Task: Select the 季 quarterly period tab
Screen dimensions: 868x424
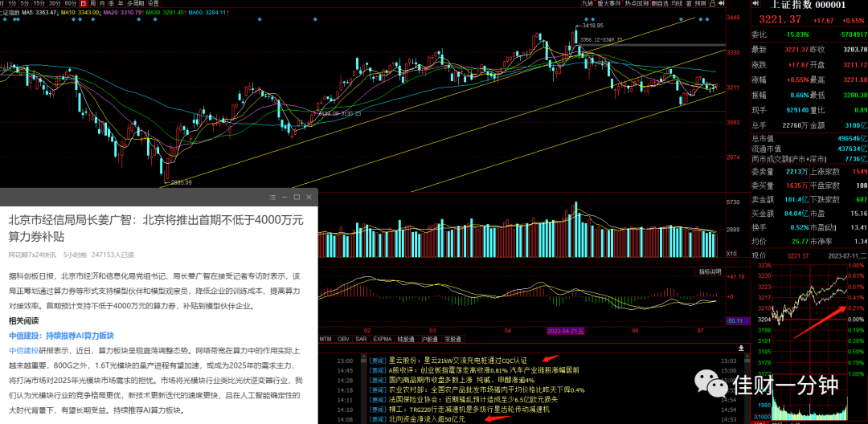Action: (x=111, y=3)
